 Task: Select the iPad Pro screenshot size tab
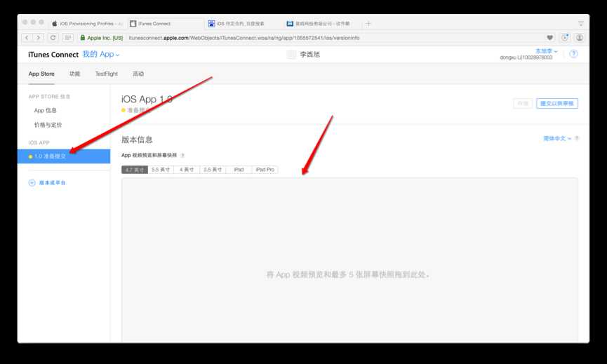(x=265, y=170)
